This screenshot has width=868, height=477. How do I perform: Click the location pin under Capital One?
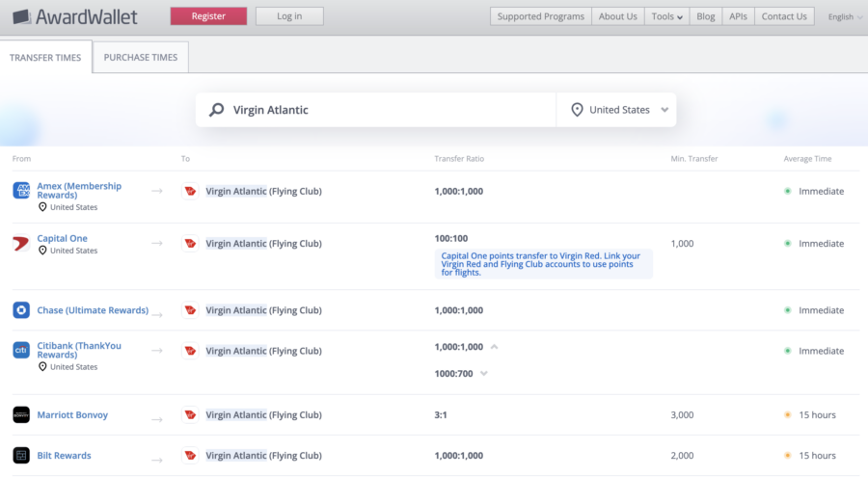click(42, 251)
